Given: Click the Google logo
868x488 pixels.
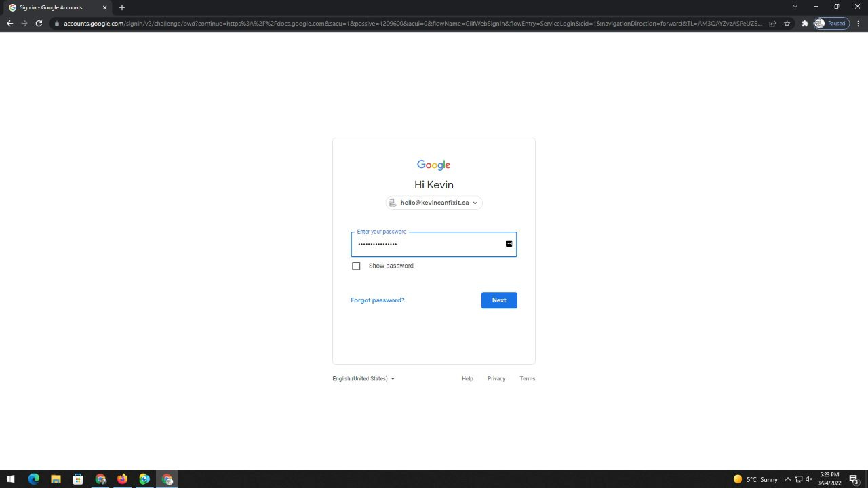Looking at the screenshot, I should [x=434, y=165].
